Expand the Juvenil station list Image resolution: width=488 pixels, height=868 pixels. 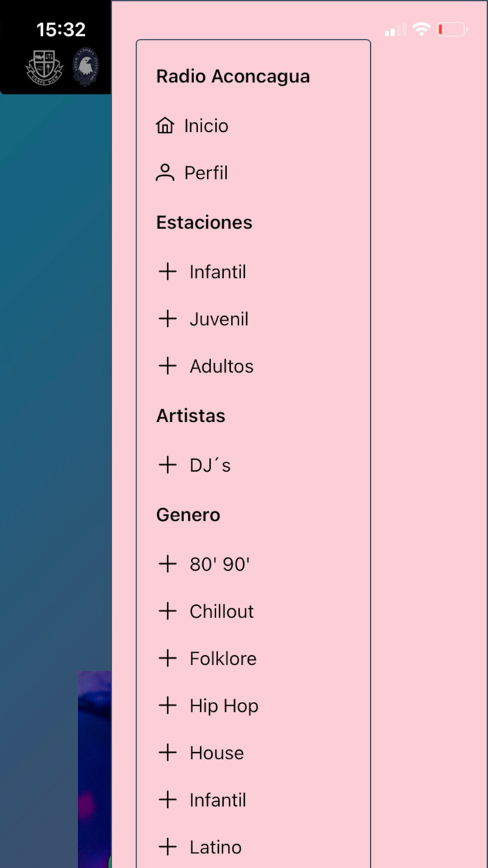(167, 319)
